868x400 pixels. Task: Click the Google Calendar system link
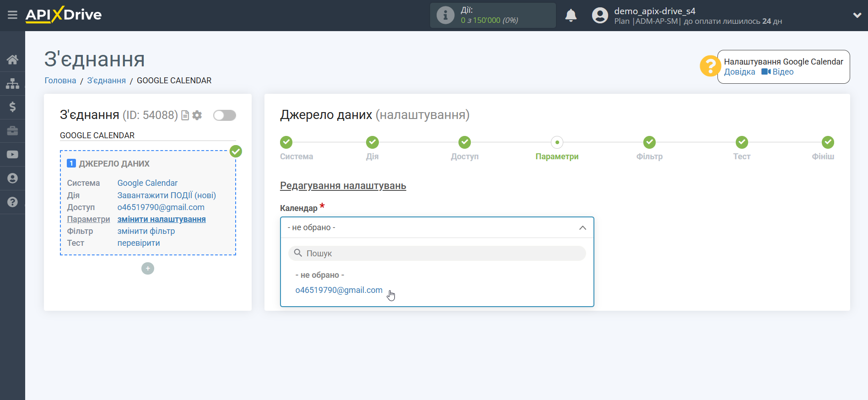click(x=147, y=183)
